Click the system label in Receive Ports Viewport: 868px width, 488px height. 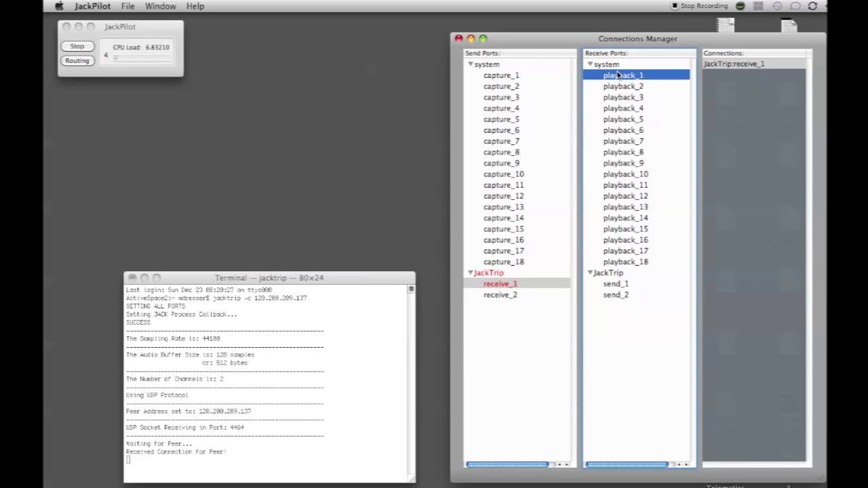click(x=606, y=64)
